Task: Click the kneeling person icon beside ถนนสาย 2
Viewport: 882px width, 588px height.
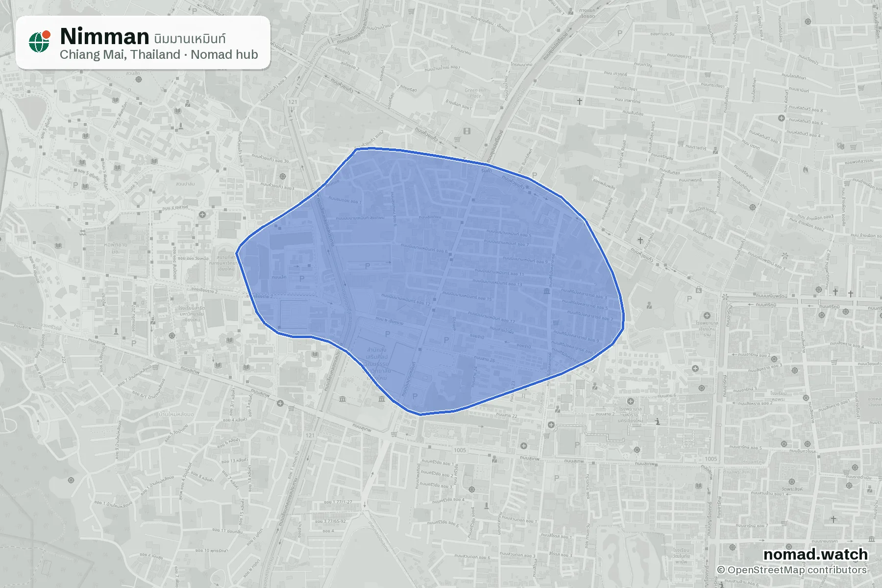Action: (658, 421)
